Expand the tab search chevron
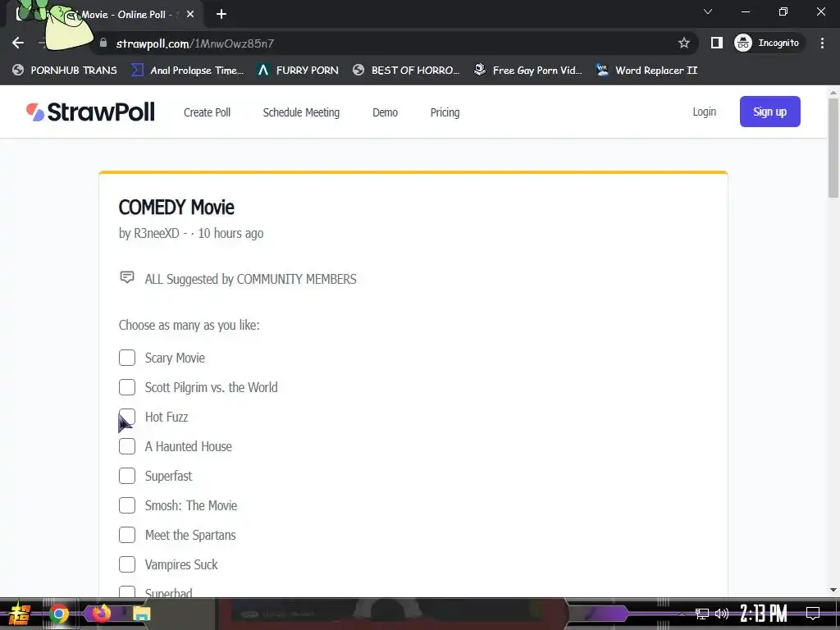The width and height of the screenshot is (840, 630). [708, 11]
